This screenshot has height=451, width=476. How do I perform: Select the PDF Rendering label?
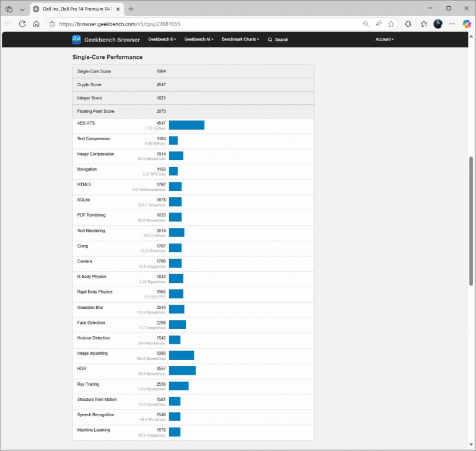[x=91, y=215]
